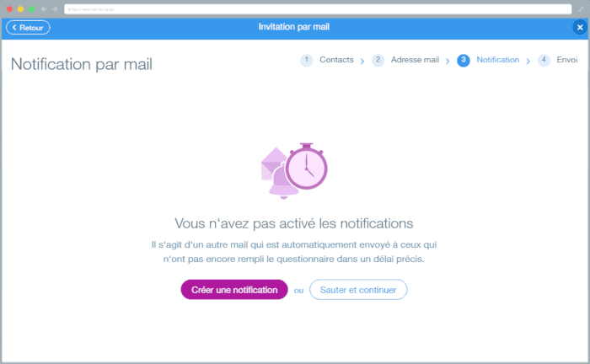Image resolution: width=590 pixels, height=364 pixels.
Task: Close the Invitation par mail dialog
Action: tap(580, 28)
